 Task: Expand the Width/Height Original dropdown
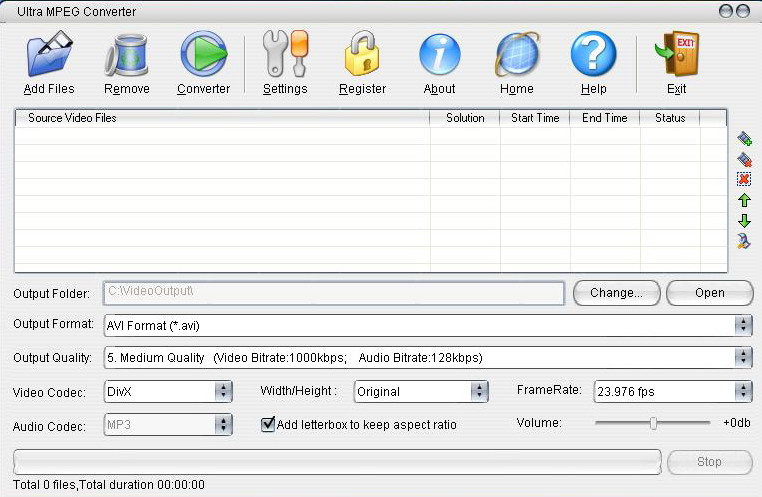(479, 391)
